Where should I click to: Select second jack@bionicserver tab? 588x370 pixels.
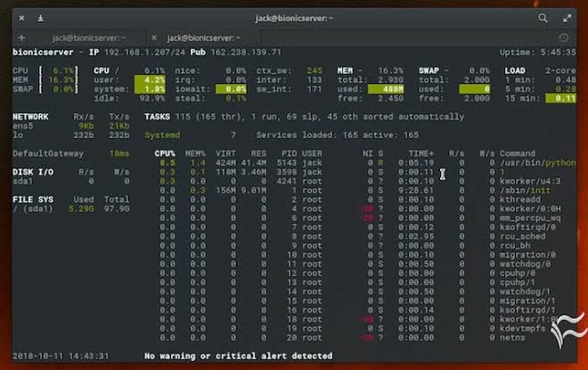pos(204,38)
